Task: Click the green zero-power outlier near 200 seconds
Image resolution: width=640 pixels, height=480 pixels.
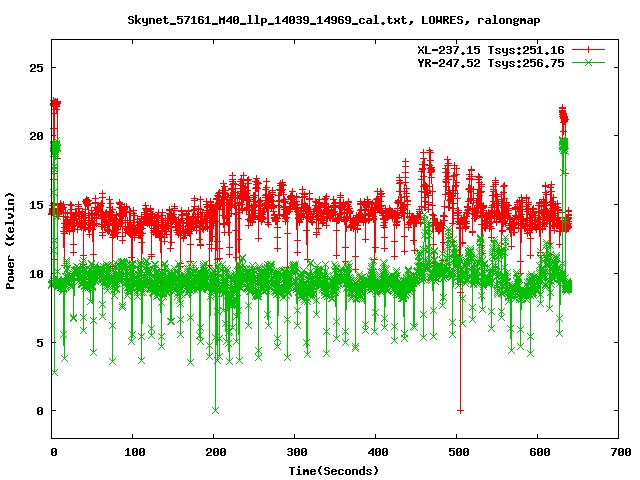Action: [216, 410]
